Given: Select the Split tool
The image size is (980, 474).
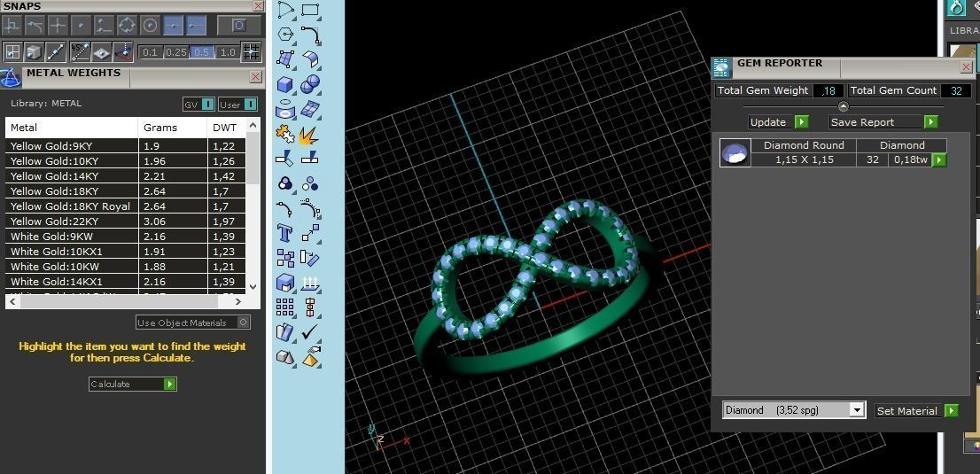Looking at the screenshot, I should tap(310, 158).
